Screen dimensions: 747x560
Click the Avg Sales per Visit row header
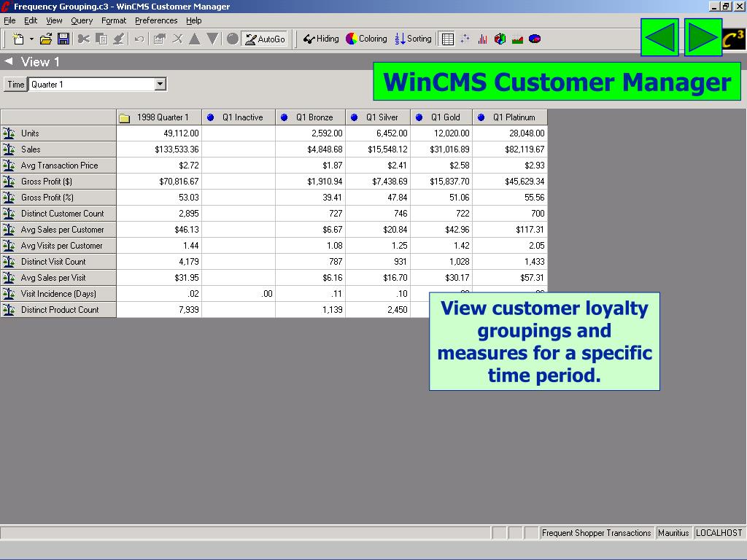[58, 278]
